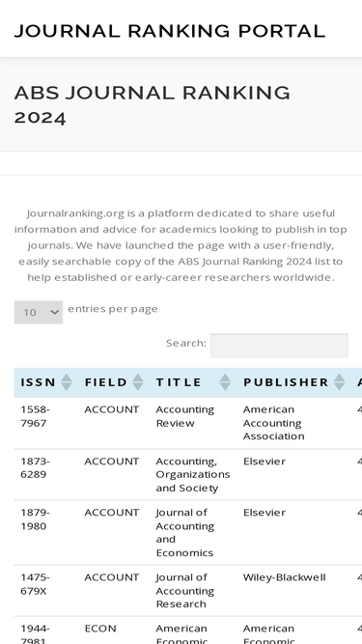Click the Search label
This screenshot has height=644, width=362.
(186, 344)
